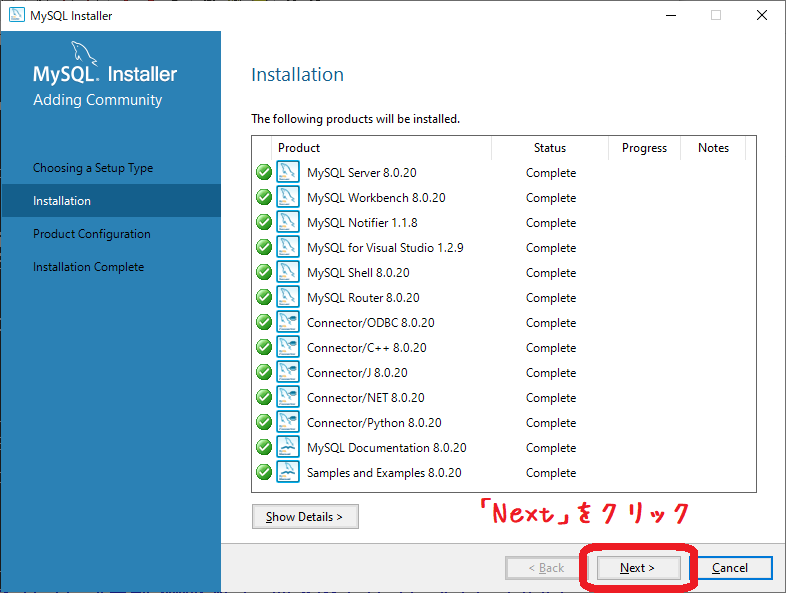Screen dimensions: 786x593
Task: Click Complete status of Connector/ODBC row
Action: click(551, 323)
